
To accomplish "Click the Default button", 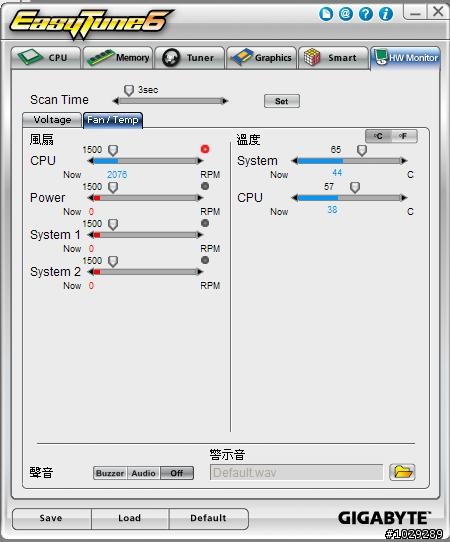I will click(208, 518).
